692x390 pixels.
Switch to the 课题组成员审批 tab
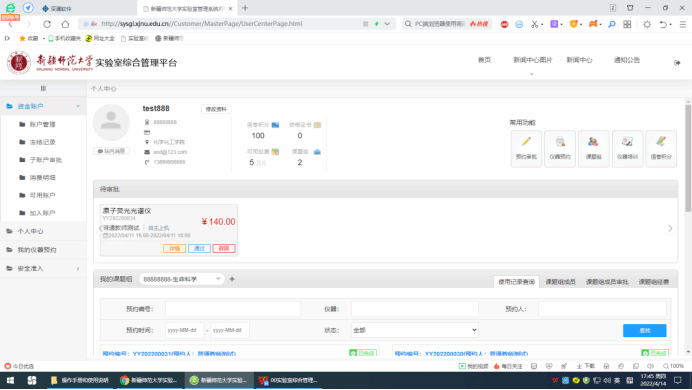pyautogui.click(x=607, y=282)
